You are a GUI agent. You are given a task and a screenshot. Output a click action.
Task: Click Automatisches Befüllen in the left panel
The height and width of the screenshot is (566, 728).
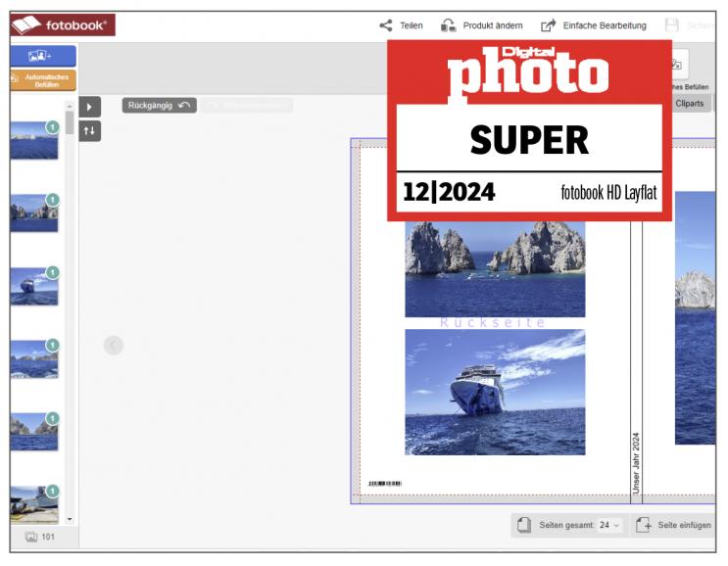pyautogui.click(x=43, y=80)
